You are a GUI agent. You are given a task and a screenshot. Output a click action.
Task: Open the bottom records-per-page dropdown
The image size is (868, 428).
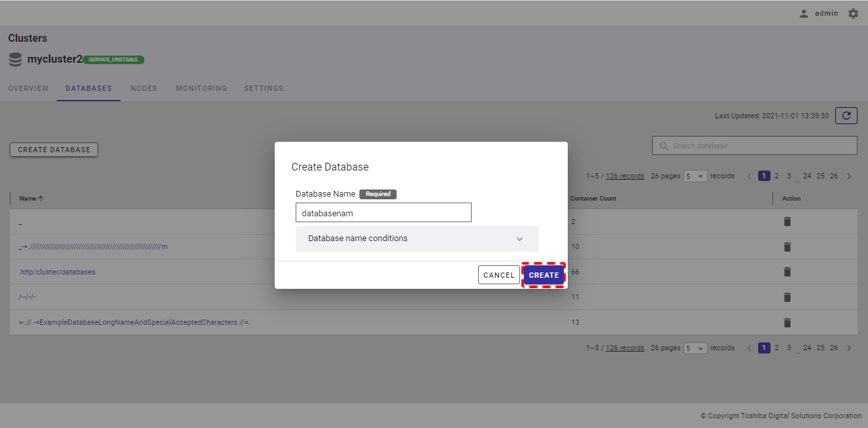pos(695,348)
